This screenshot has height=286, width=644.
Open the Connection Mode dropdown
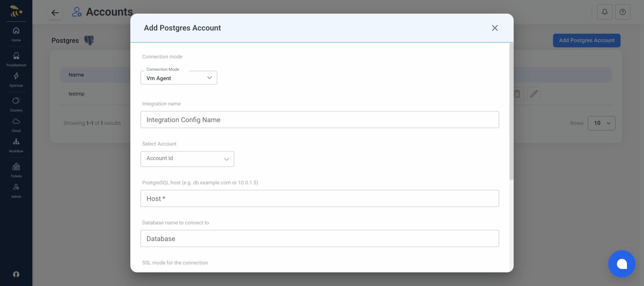179,78
